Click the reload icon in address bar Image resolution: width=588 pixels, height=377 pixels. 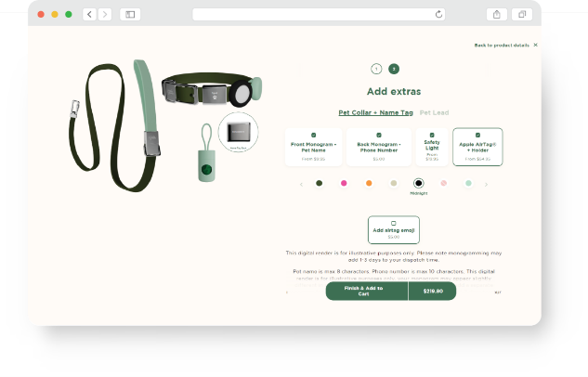438,14
